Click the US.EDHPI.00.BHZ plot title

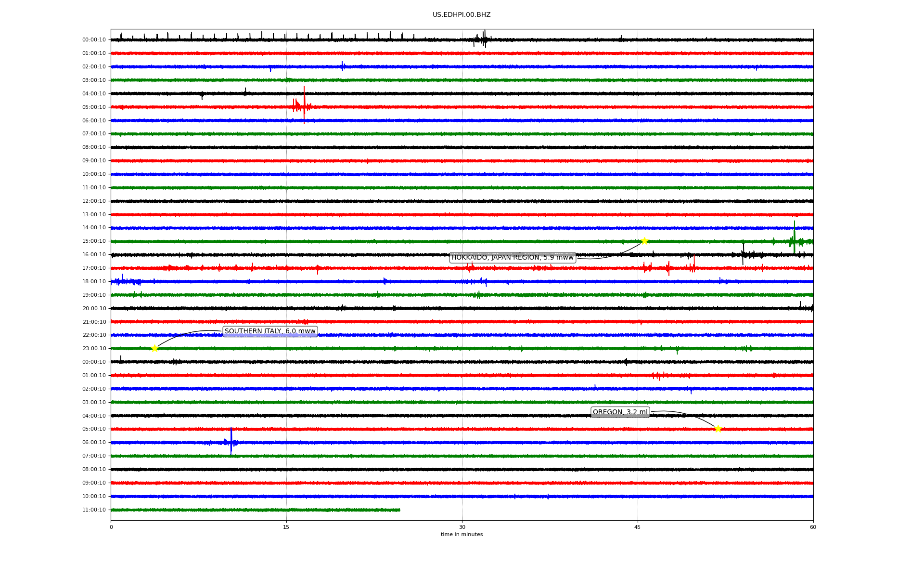(x=462, y=15)
